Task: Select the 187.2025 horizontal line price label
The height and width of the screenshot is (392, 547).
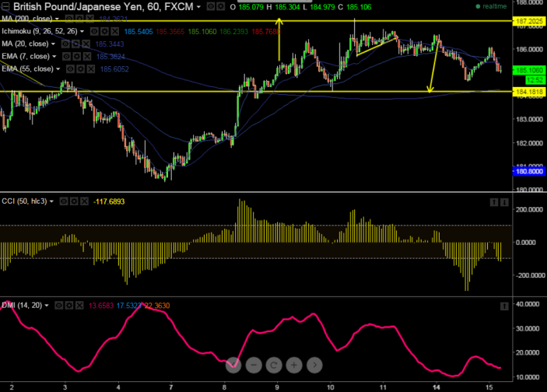Action: tap(529, 21)
